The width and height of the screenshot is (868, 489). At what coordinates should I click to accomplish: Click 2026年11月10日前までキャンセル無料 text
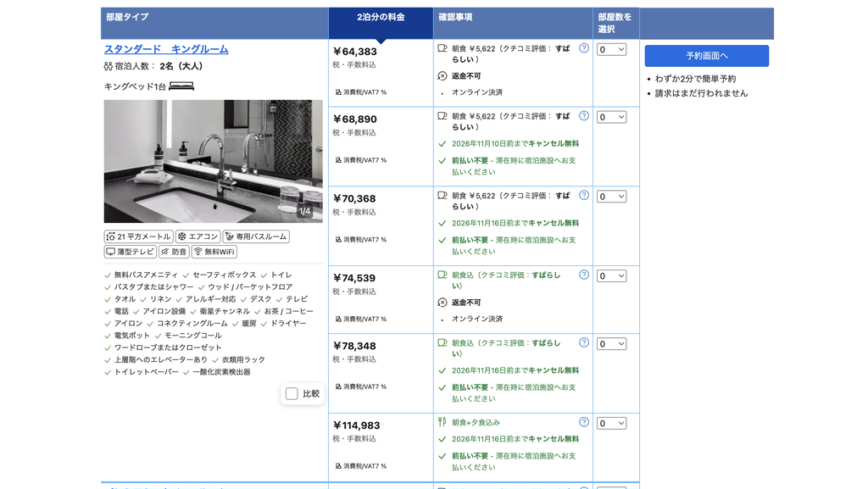pyautogui.click(x=515, y=144)
